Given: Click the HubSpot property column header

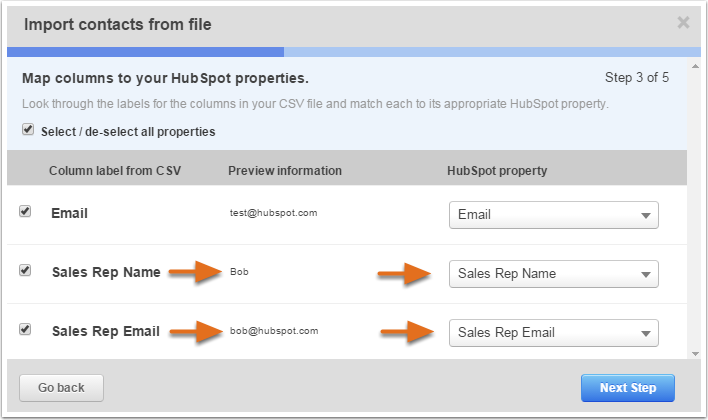Looking at the screenshot, I should (497, 171).
